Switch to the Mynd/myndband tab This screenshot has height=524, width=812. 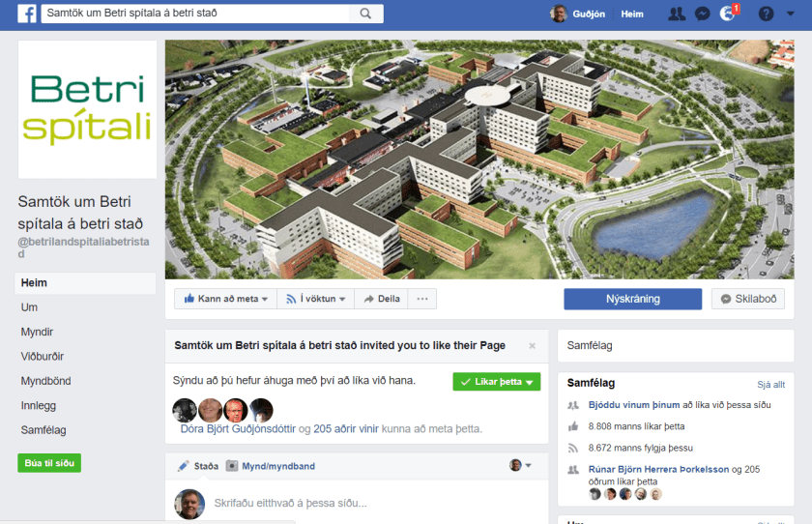tap(271, 466)
